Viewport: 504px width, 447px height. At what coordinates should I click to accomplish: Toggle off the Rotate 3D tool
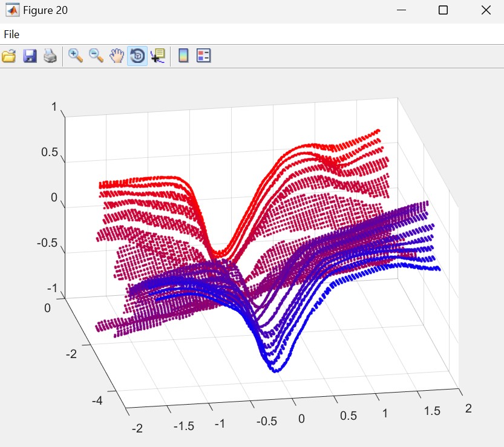pos(137,56)
